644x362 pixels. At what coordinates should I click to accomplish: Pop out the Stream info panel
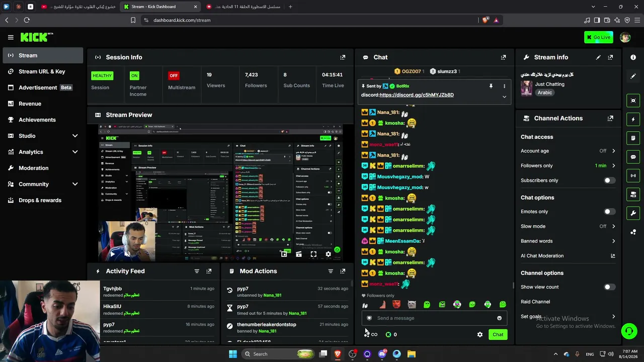[x=610, y=57]
